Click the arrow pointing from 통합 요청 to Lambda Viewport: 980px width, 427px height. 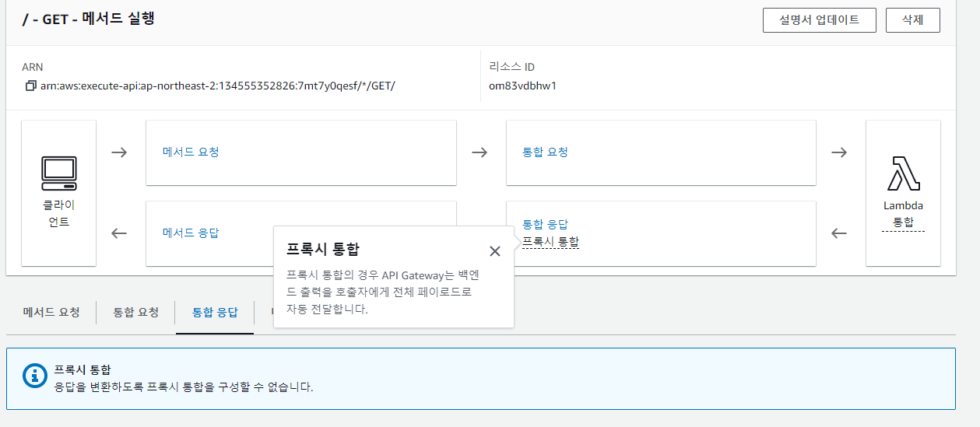point(839,152)
